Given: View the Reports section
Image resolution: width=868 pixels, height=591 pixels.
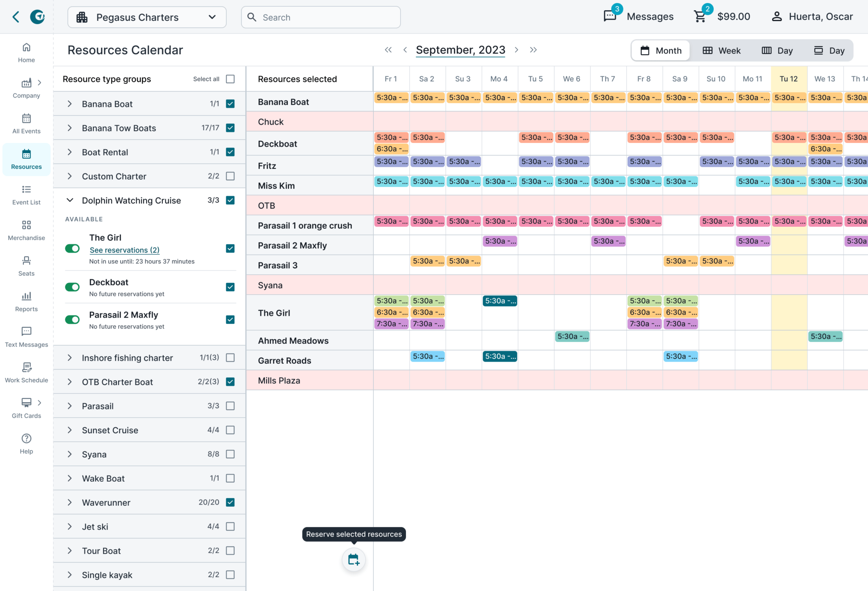Looking at the screenshot, I should pyautogui.click(x=26, y=301).
